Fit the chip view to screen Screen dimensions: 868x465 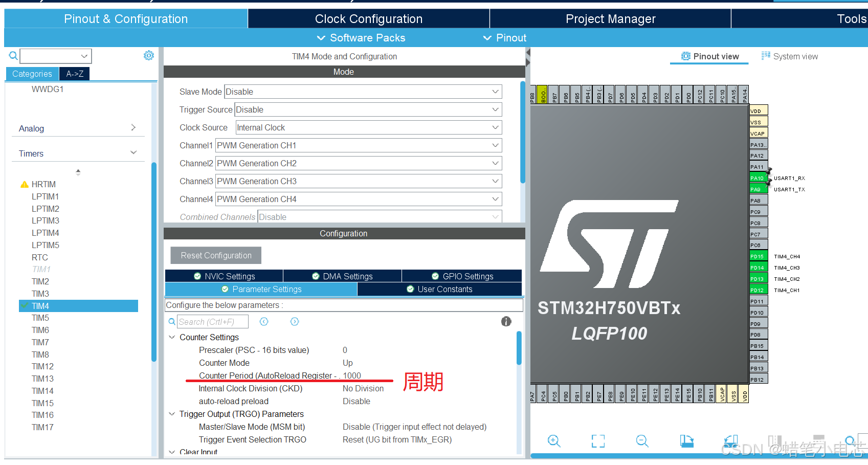598,441
